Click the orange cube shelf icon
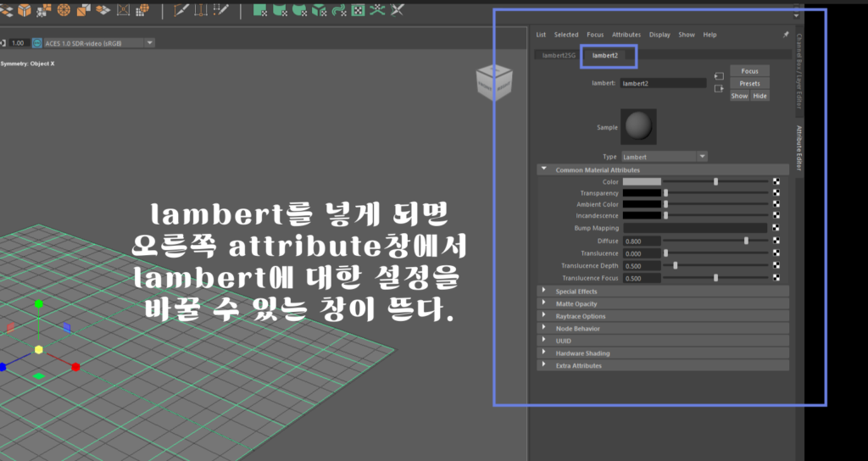The height and width of the screenshot is (461, 868). (25, 9)
